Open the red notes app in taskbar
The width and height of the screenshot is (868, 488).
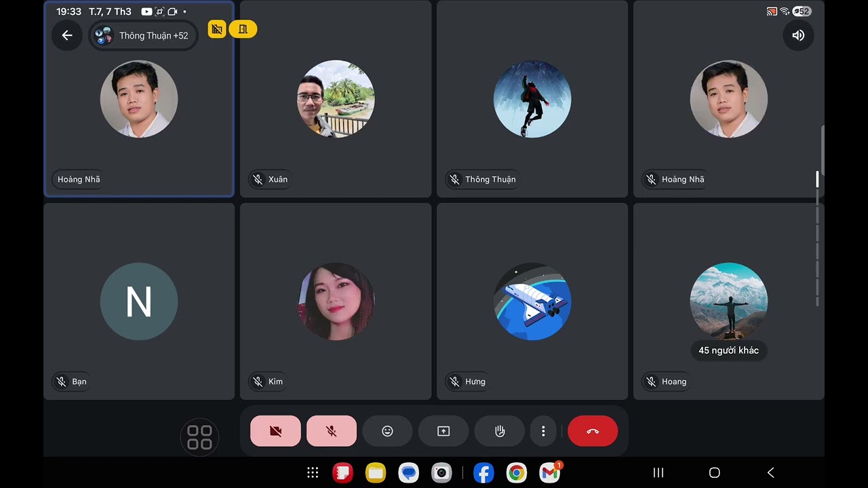pos(342,472)
